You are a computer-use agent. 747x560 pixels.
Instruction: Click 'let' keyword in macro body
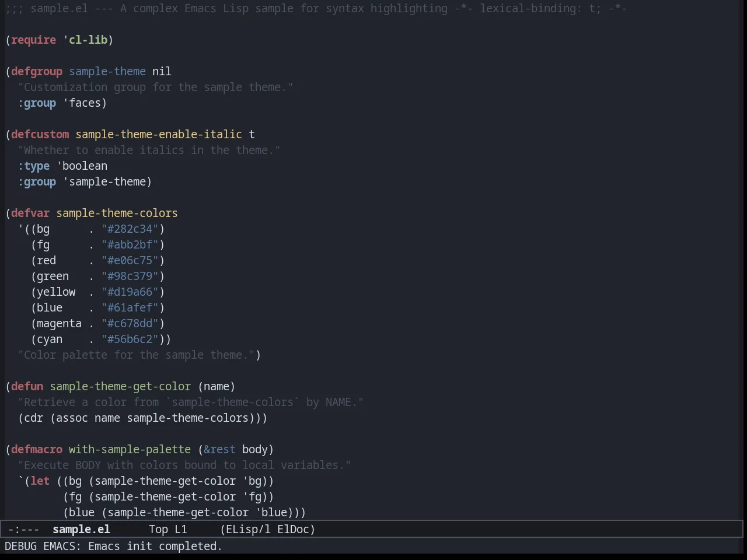[40, 481]
